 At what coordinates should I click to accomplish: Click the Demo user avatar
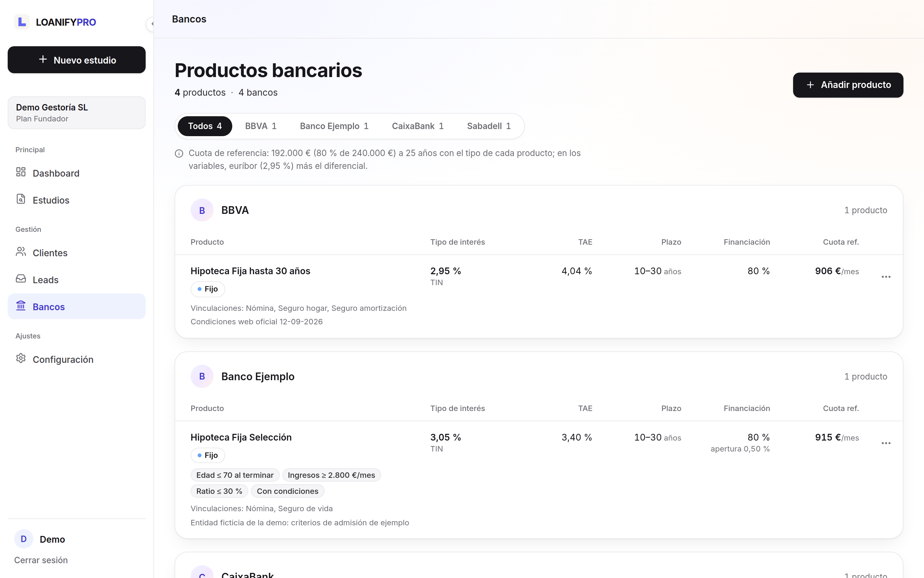coord(24,539)
